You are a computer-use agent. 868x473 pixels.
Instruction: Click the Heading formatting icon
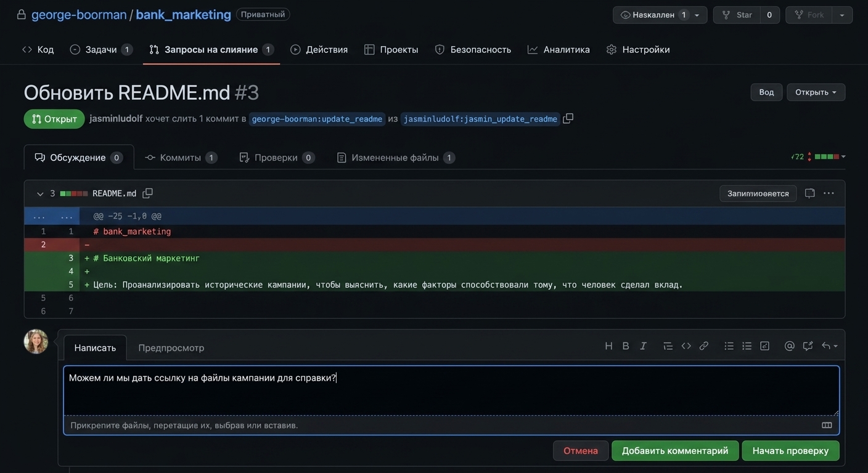[x=608, y=346]
